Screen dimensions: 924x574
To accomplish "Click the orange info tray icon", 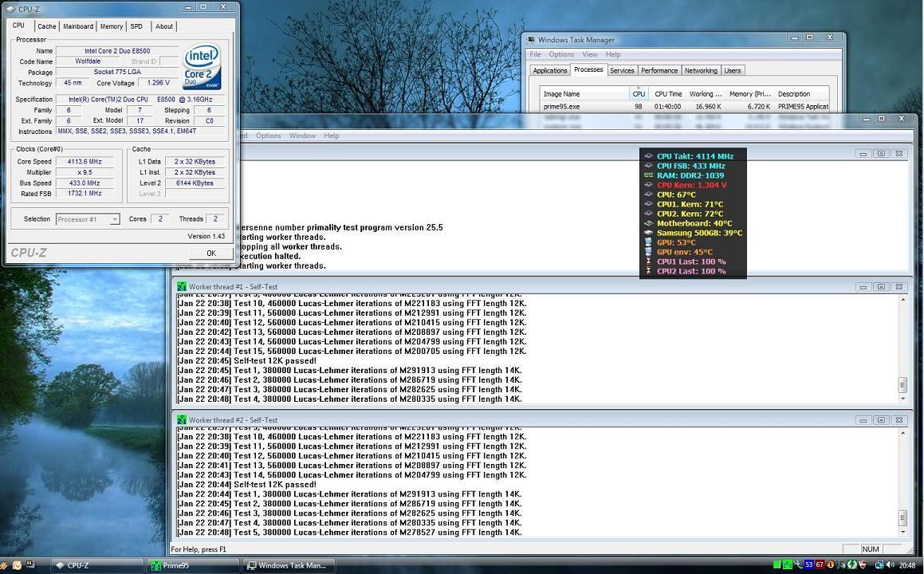I will [x=830, y=564].
